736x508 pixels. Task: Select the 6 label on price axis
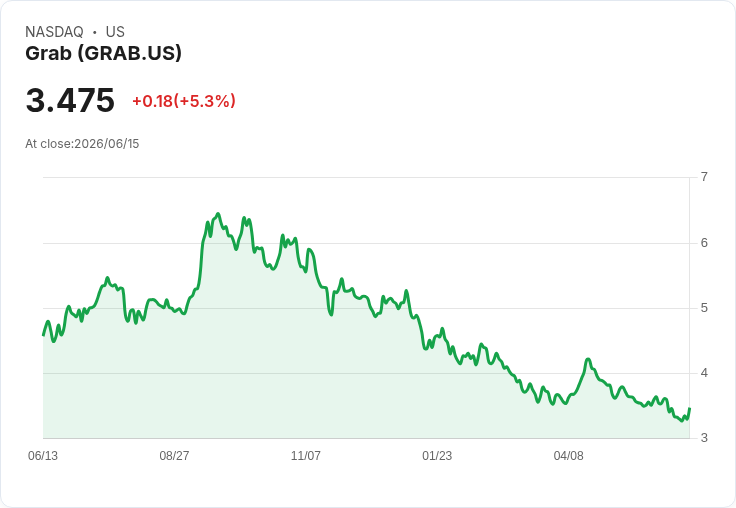[x=704, y=243]
